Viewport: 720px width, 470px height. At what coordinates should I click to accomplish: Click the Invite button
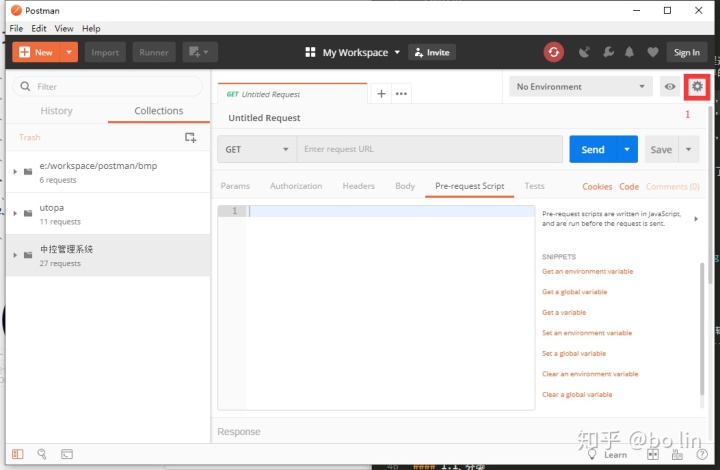tap(432, 52)
